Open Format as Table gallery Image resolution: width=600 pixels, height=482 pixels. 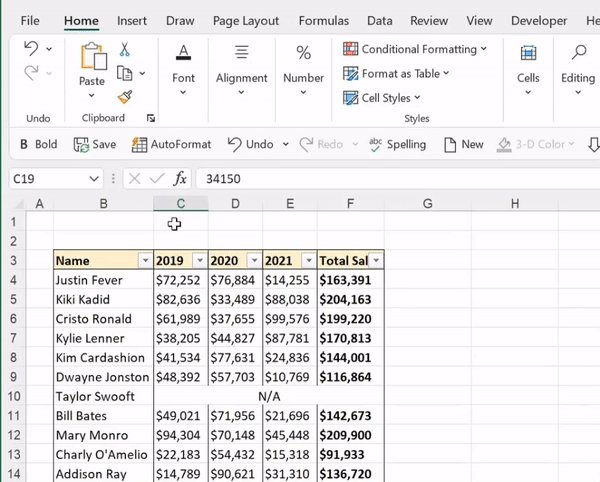396,73
